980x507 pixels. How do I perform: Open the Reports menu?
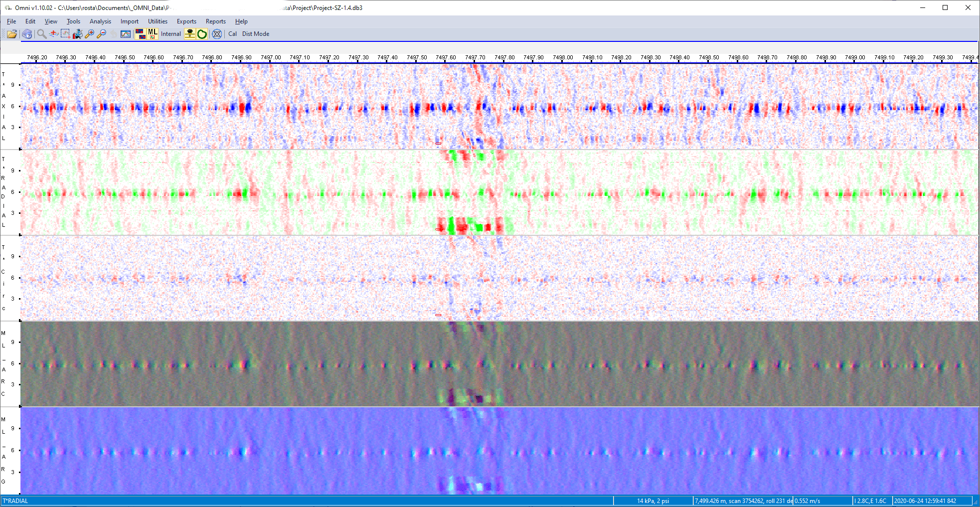216,21
